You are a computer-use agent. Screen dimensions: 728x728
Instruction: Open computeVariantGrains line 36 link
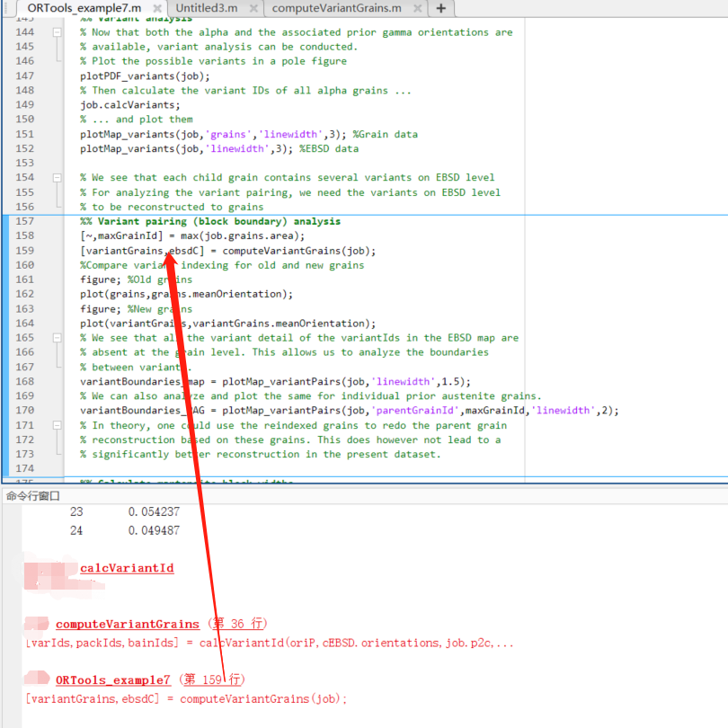pyautogui.click(x=127, y=624)
